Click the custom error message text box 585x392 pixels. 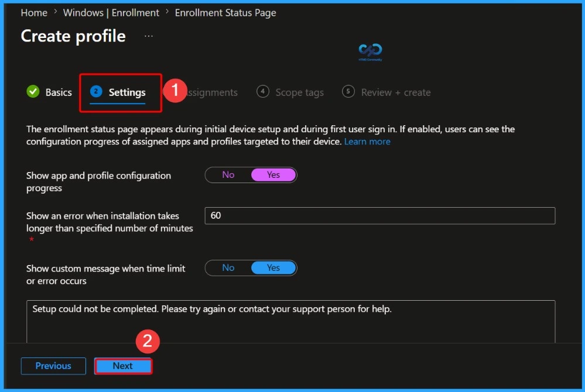pyautogui.click(x=290, y=321)
